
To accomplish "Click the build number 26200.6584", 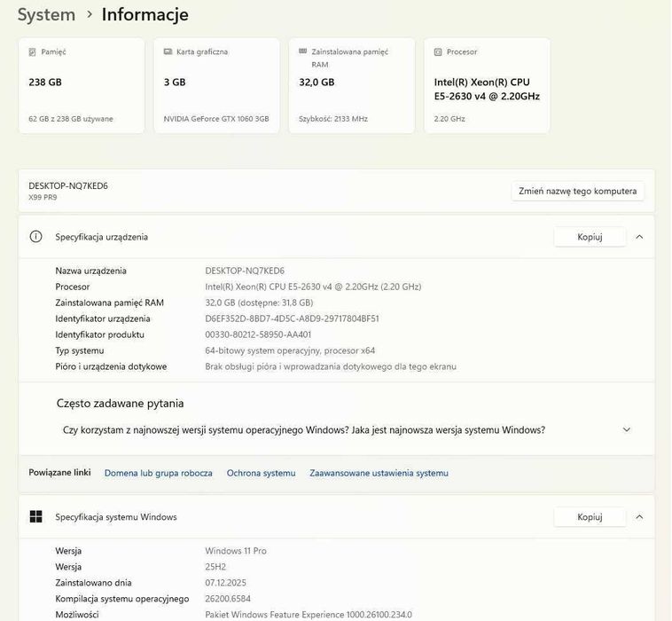I will coord(228,599).
